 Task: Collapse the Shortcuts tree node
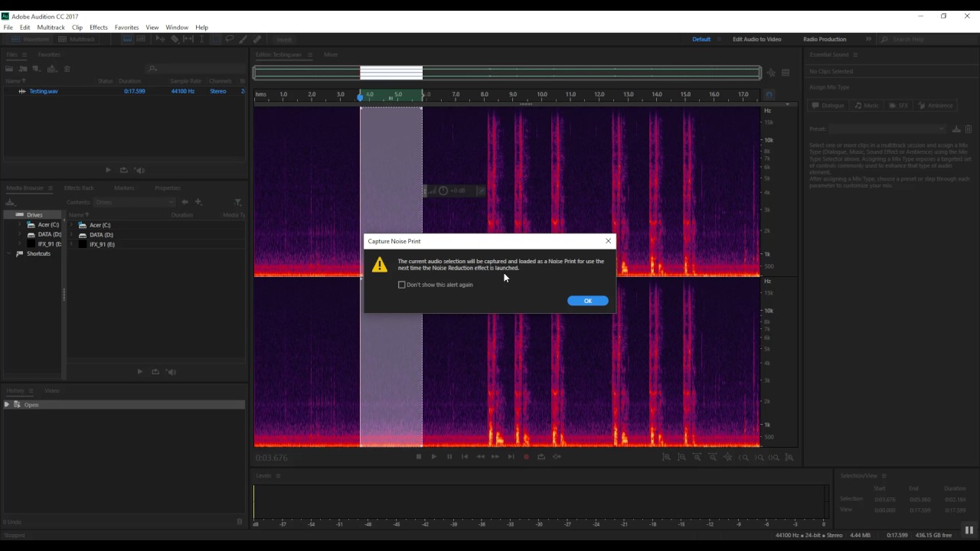[x=10, y=253]
